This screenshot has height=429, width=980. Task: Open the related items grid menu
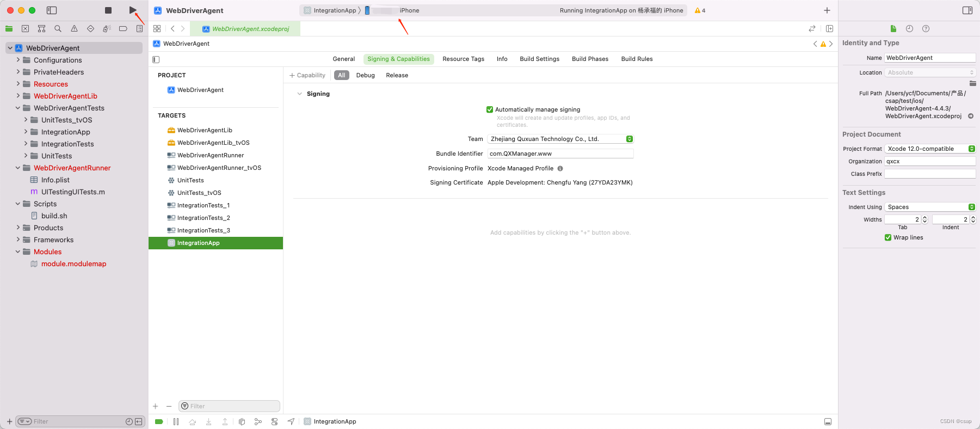(x=157, y=28)
